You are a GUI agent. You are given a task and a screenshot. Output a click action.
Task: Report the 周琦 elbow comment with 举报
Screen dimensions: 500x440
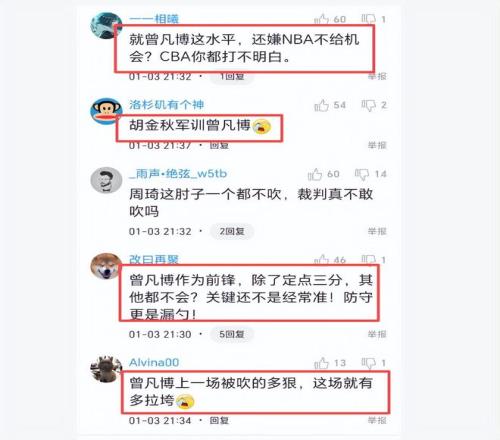(377, 231)
